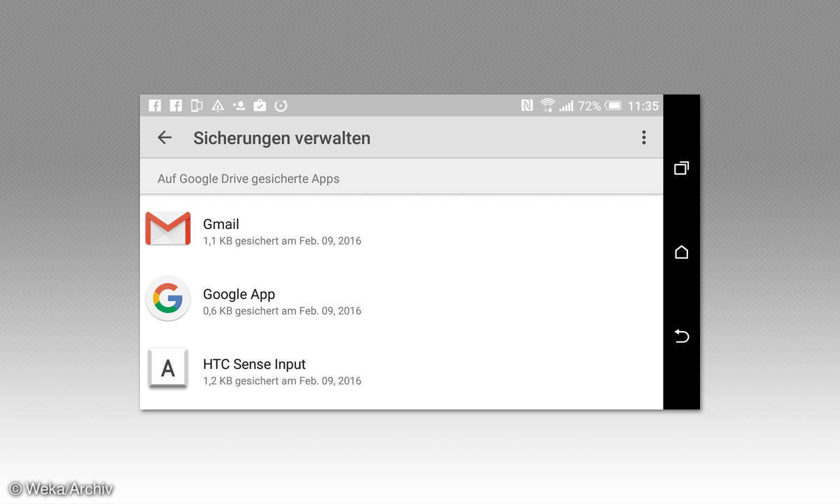Tap the recent apps navigation button
840x504 pixels.
click(x=681, y=168)
